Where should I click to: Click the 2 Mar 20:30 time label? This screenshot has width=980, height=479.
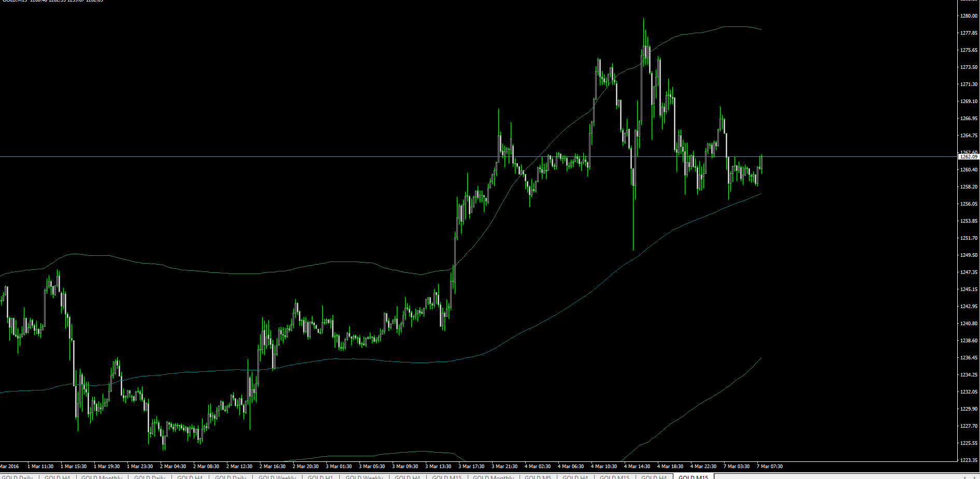pyautogui.click(x=306, y=467)
